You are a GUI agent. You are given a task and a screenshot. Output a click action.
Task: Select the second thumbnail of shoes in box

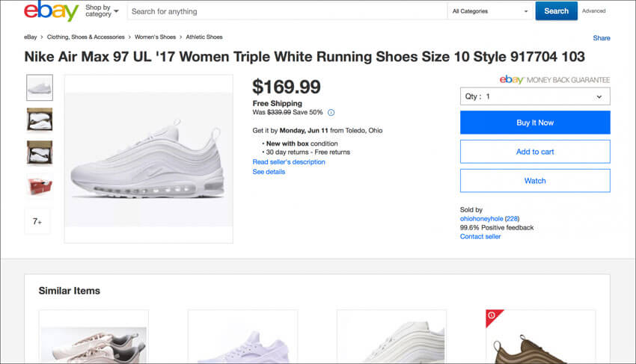tap(40, 120)
